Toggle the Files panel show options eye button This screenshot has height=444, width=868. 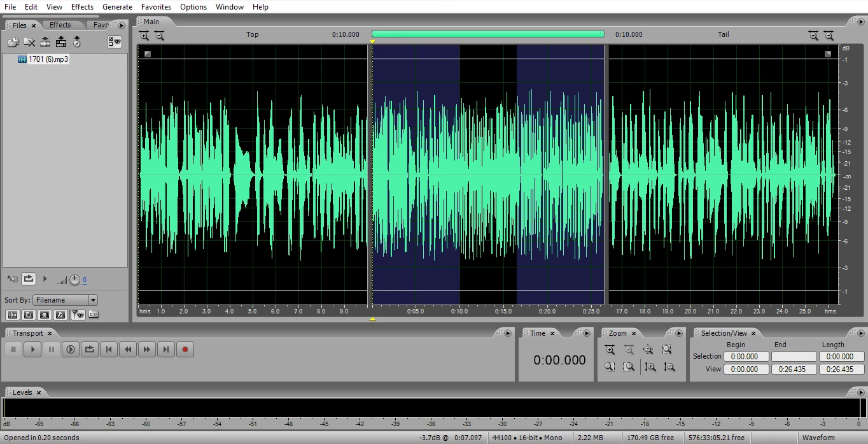(x=115, y=42)
